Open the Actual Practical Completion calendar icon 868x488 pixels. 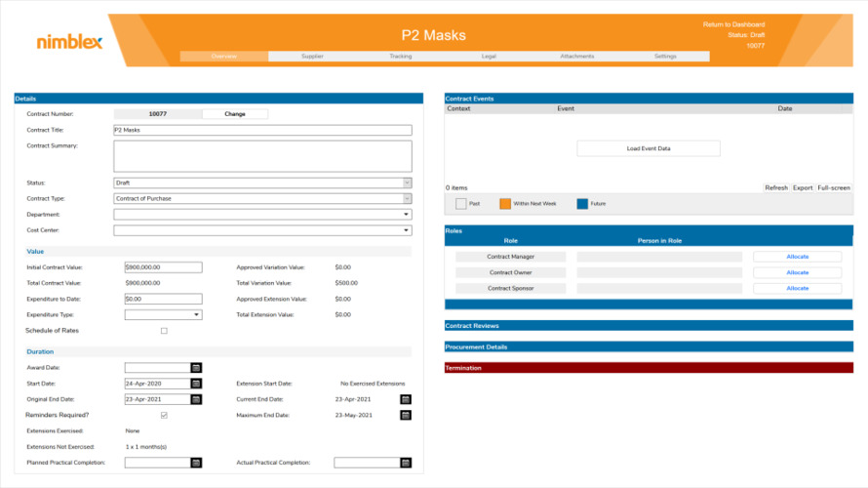point(406,463)
